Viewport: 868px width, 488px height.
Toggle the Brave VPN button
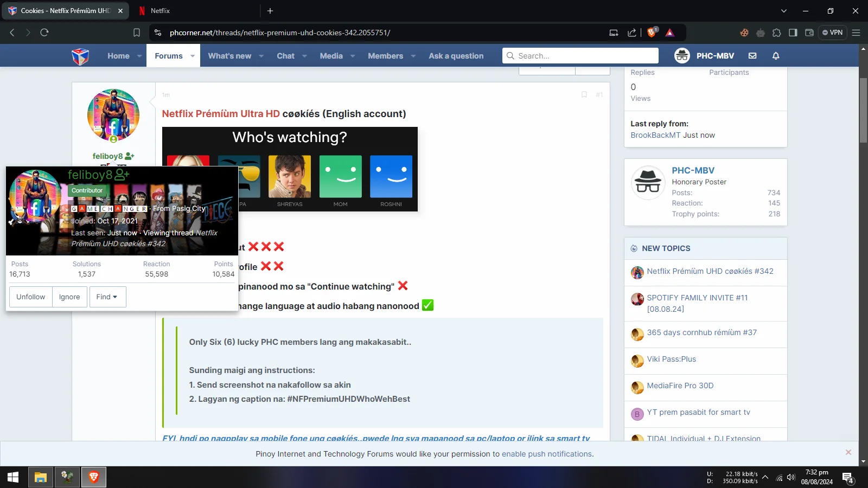(833, 33)
